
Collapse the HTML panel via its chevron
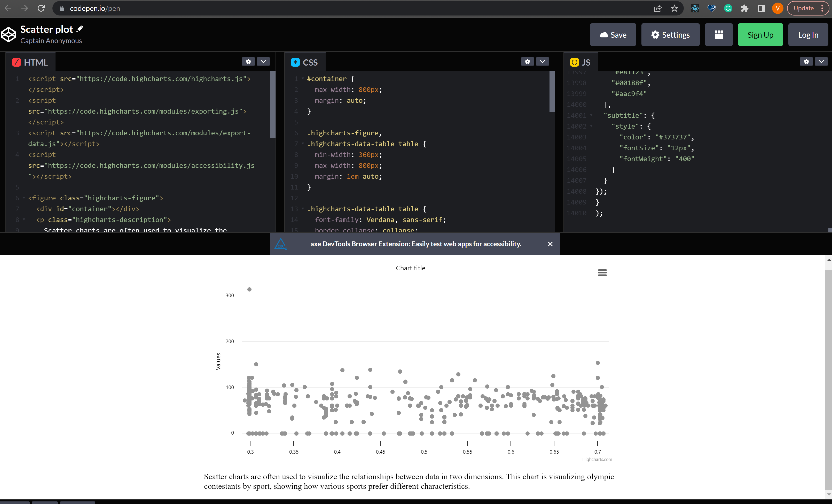coord(264,61)
